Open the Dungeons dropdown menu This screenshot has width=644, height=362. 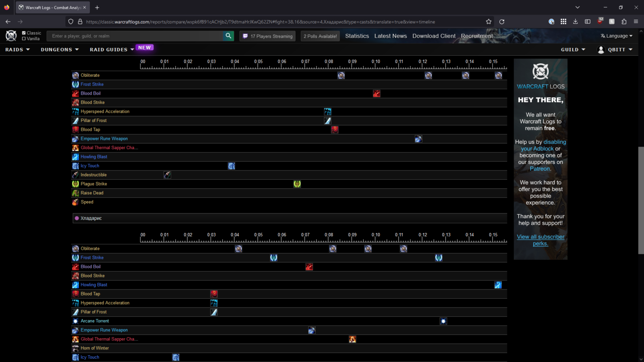pos(60,49)
